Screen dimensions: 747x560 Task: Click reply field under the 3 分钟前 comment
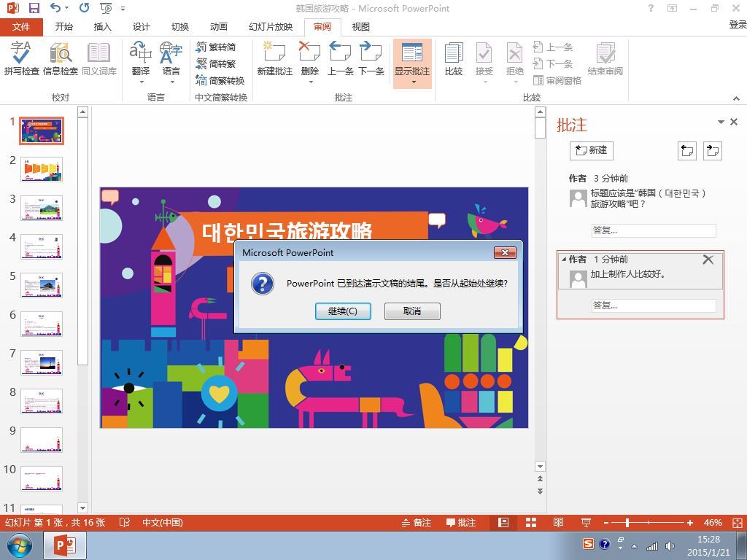pos(653,230)
